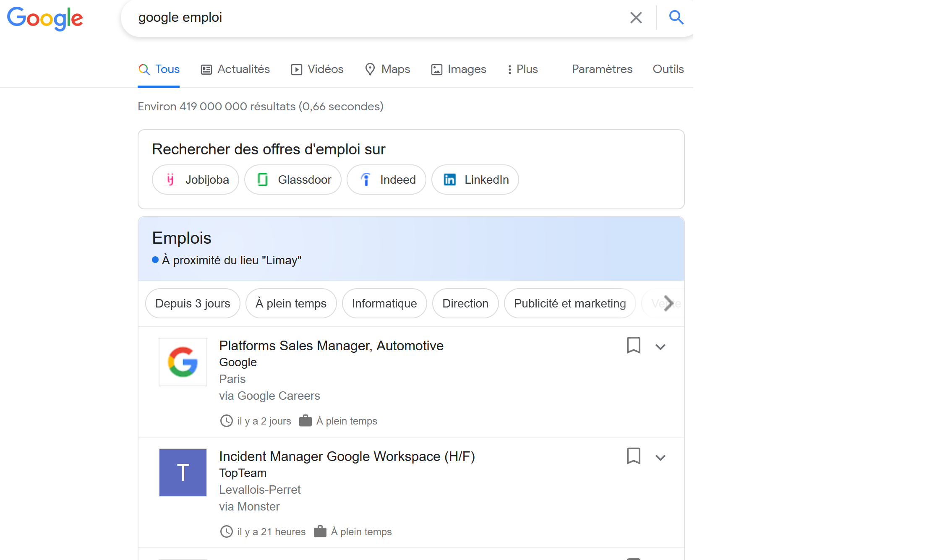Expand the Platforms Sales Manager job details
Screen dimensions: 932x560
[x=660, y=347]
